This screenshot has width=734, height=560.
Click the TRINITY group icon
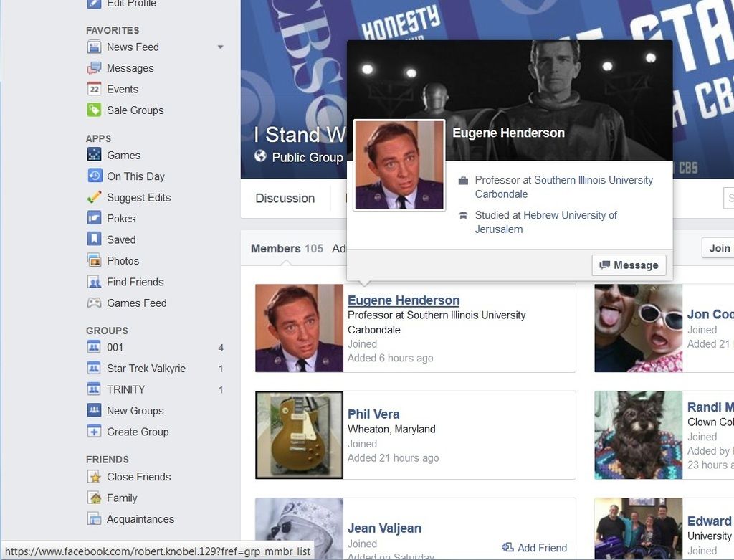(94, 389)
